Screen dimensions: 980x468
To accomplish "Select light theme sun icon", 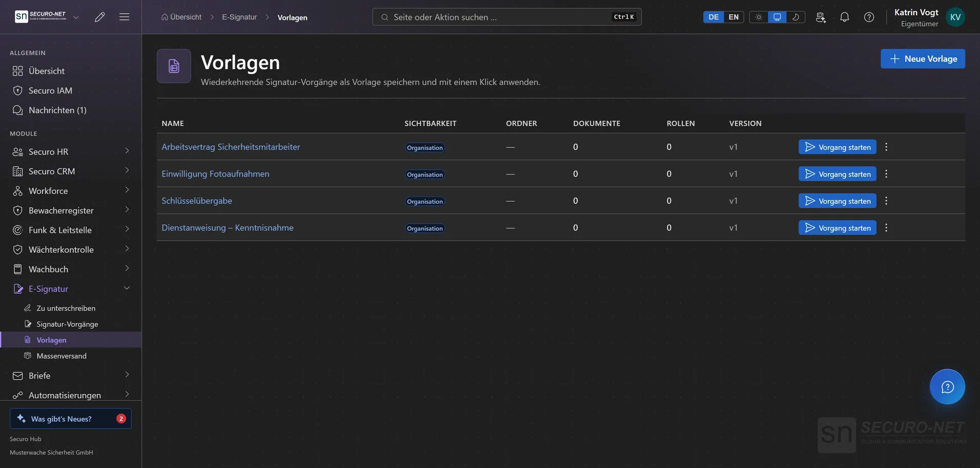I will [759, 17].
